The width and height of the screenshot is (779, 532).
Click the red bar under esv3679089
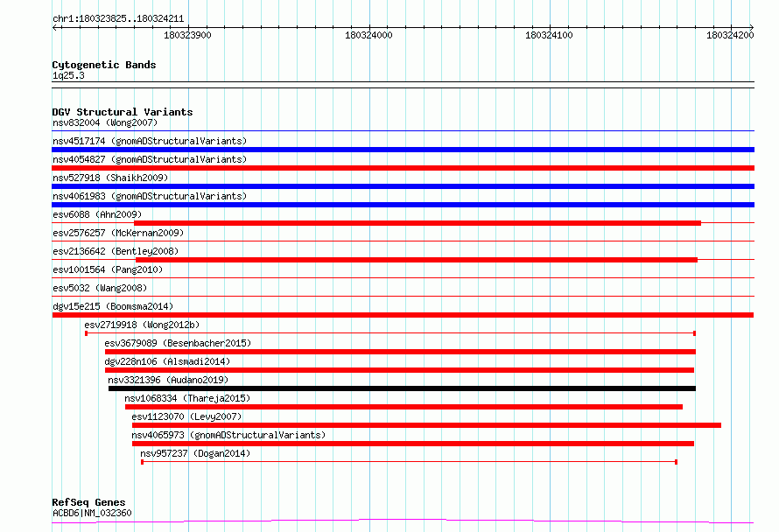400,352
